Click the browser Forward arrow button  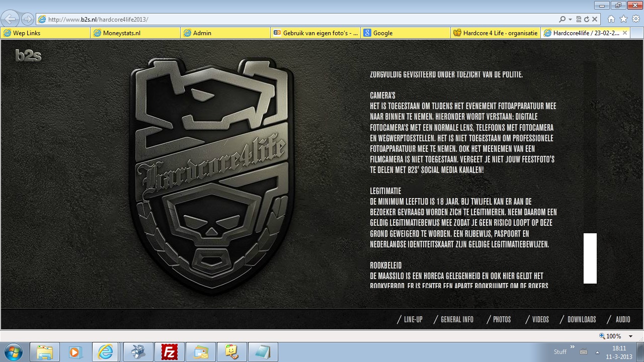[27, 19]
